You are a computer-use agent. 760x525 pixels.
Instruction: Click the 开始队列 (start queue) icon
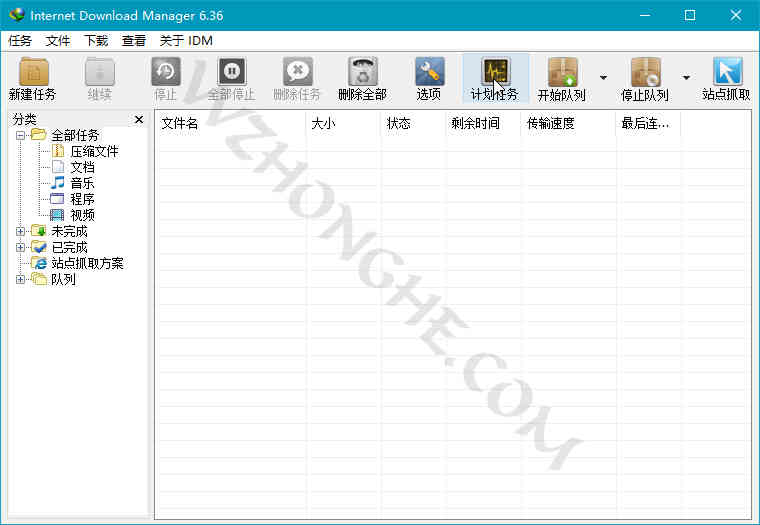click(x=562, y=72)
